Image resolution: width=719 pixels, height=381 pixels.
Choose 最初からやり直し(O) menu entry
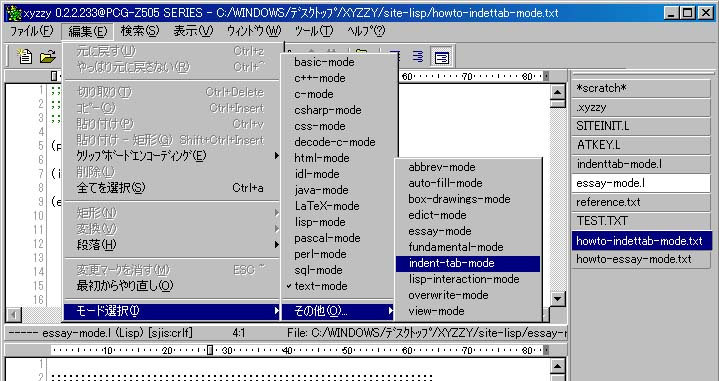[172, 286]
